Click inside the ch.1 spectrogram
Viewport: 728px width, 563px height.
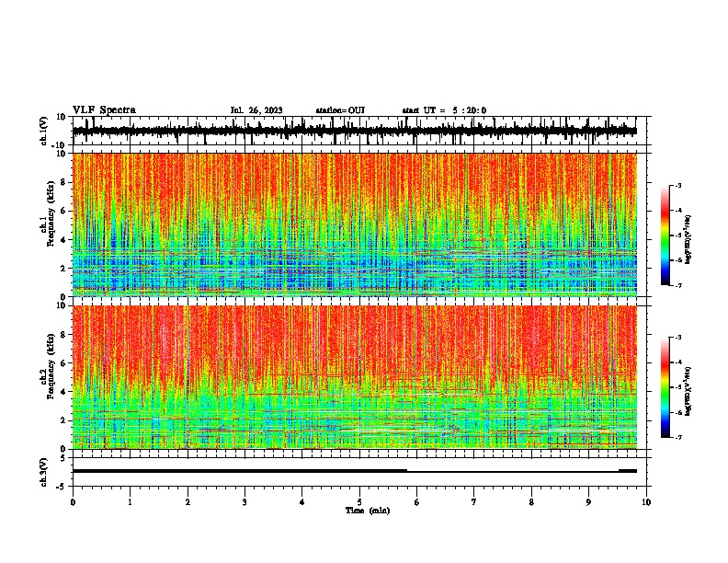(355, 224)
